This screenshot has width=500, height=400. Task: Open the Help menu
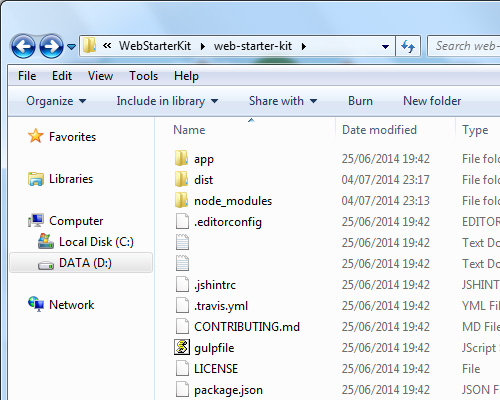click(x=186, y=76)
